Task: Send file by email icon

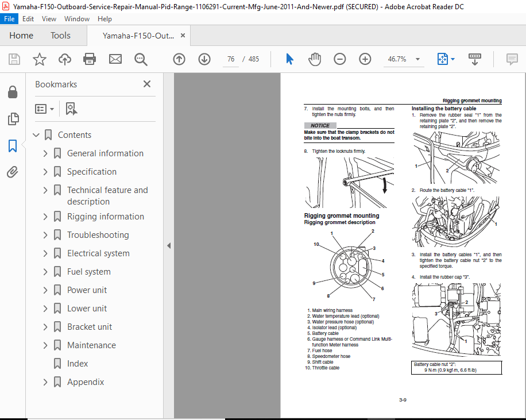Action: coord(115,59)
